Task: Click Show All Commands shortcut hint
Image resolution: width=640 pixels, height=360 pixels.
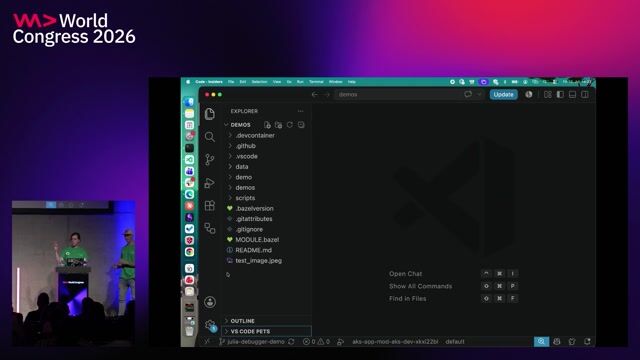Action: [420, 286]
